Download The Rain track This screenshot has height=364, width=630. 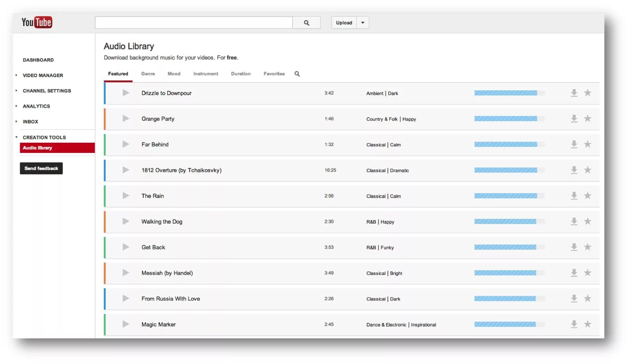pos(574,196)
